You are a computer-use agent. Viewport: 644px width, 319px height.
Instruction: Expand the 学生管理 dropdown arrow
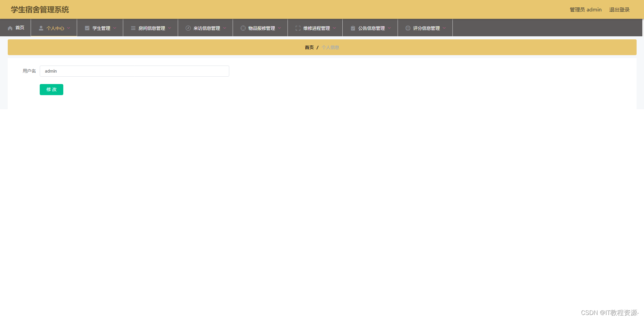(x=115, y=28)
